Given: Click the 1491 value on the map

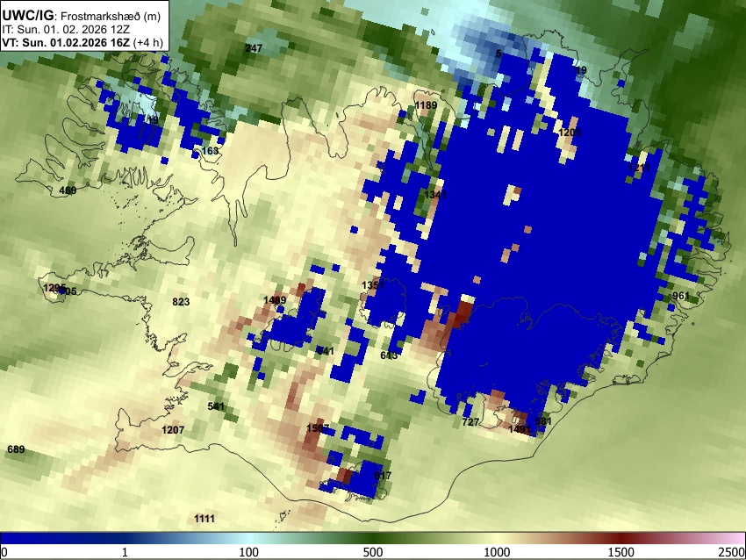Looking at the screenshot, I should [x=519, y=429].
